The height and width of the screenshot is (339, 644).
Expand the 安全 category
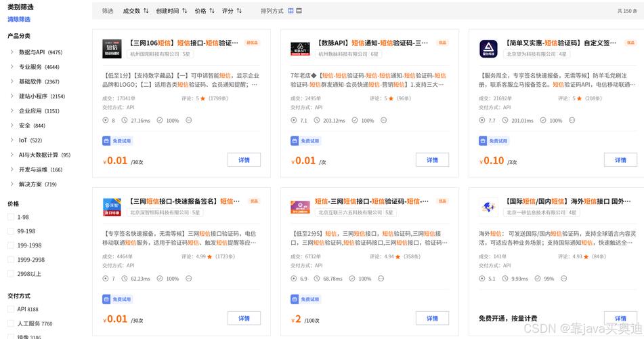12,125
